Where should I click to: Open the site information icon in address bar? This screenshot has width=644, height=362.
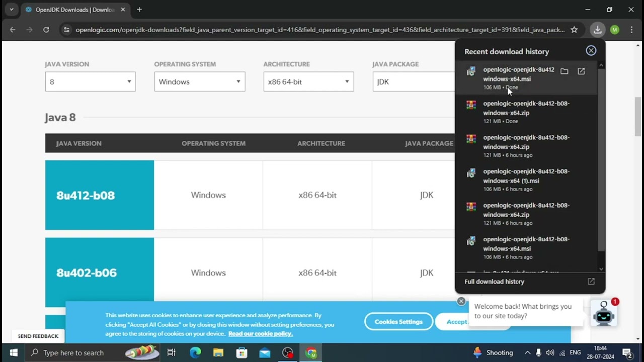(x=66, y=30)
